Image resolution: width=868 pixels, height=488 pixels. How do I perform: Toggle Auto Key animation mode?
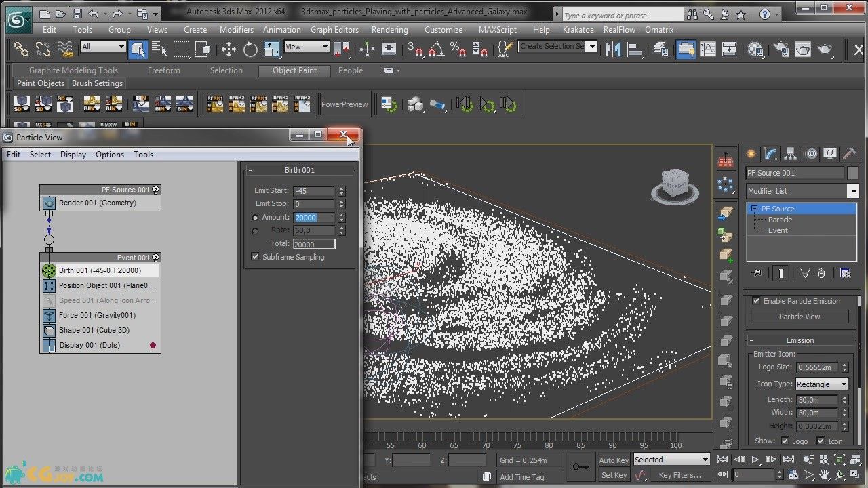pos(614,460)
